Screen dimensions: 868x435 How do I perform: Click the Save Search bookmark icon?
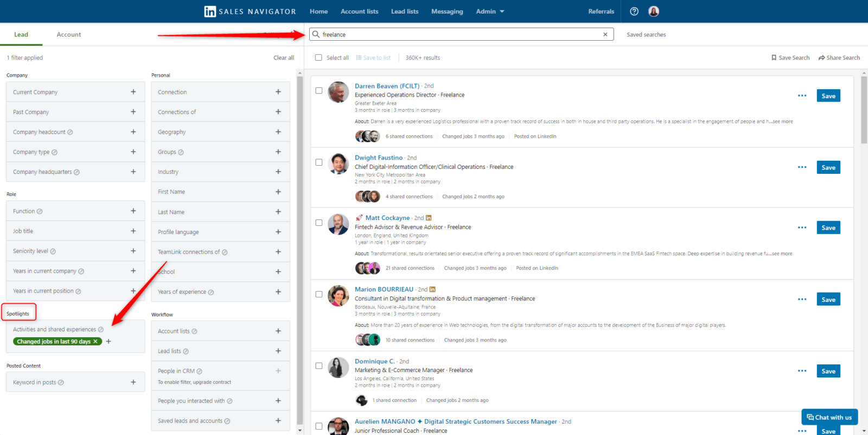774,58
